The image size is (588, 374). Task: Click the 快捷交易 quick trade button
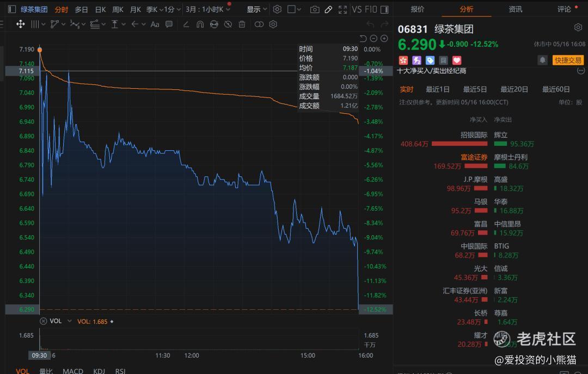(x=568, y=60)
